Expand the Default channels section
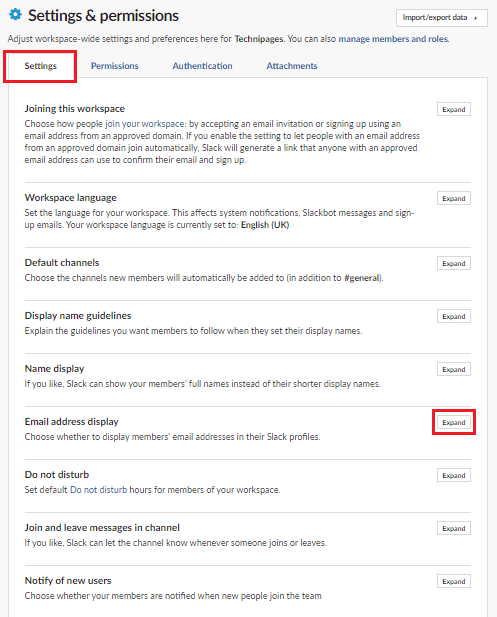497x617 pixels. pos(454,263)
